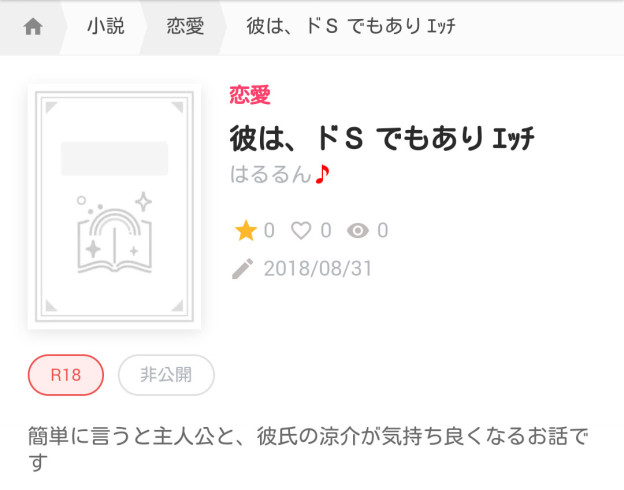
Task: Click the yellow star rating icon
Action: pos(246,230)
